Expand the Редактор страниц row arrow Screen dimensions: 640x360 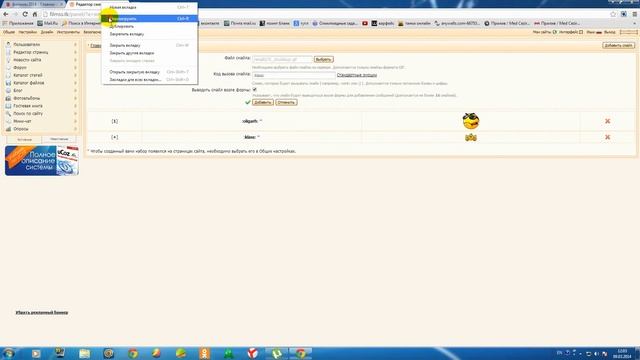click(x=76, y=52)
